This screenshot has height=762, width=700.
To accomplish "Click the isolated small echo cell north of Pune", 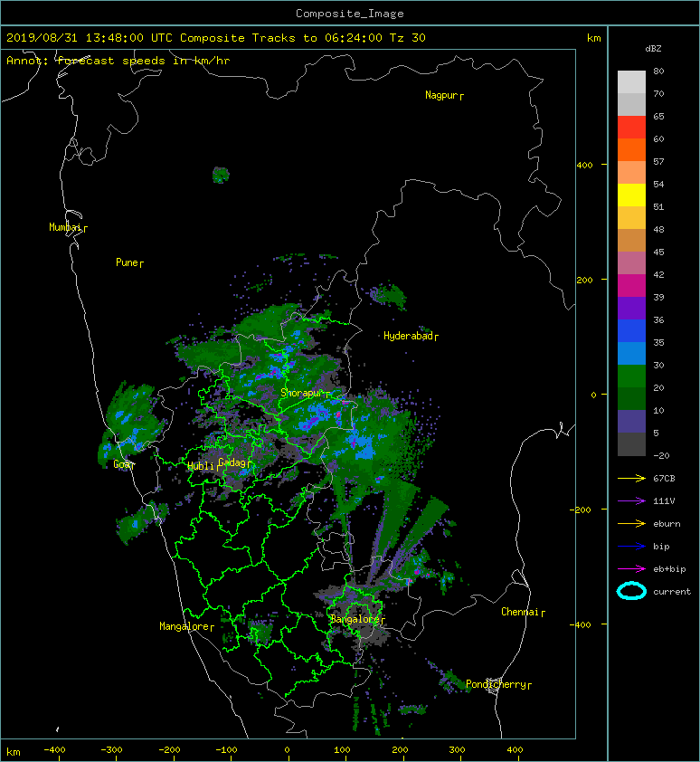I will 221,175.
